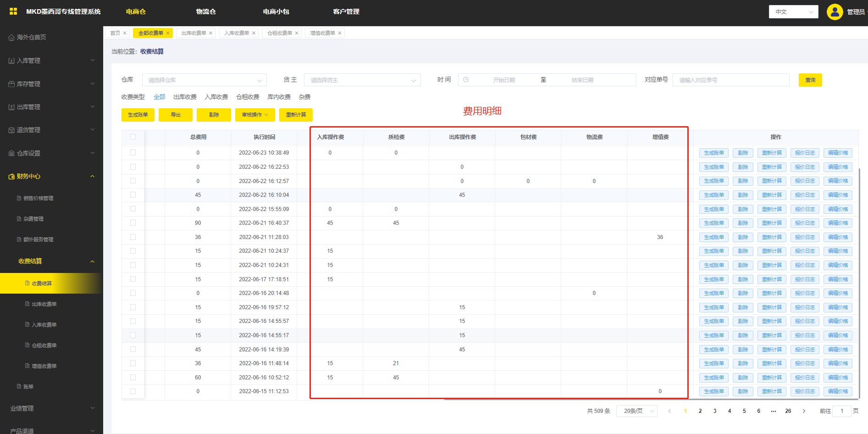The height and width of the screenshot is (434, 868).
Task: Click the clock icon in the date field
Action: click(466, 80)
